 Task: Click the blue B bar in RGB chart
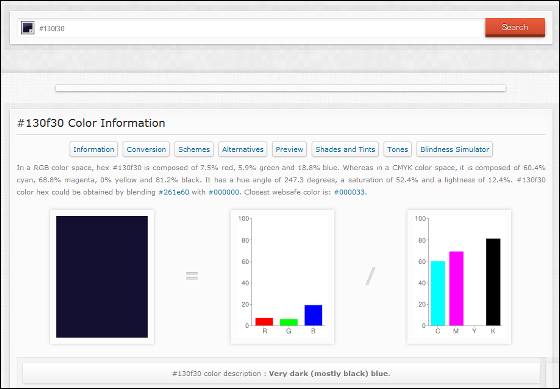(313, 315)
